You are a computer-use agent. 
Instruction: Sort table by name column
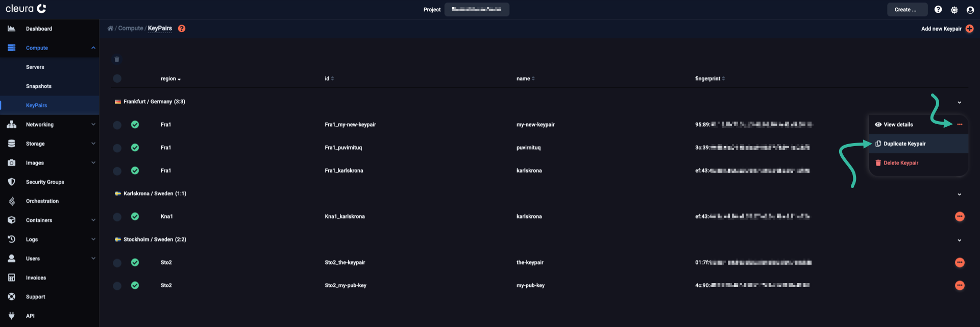pyautogui.click(x=525, y=79)
